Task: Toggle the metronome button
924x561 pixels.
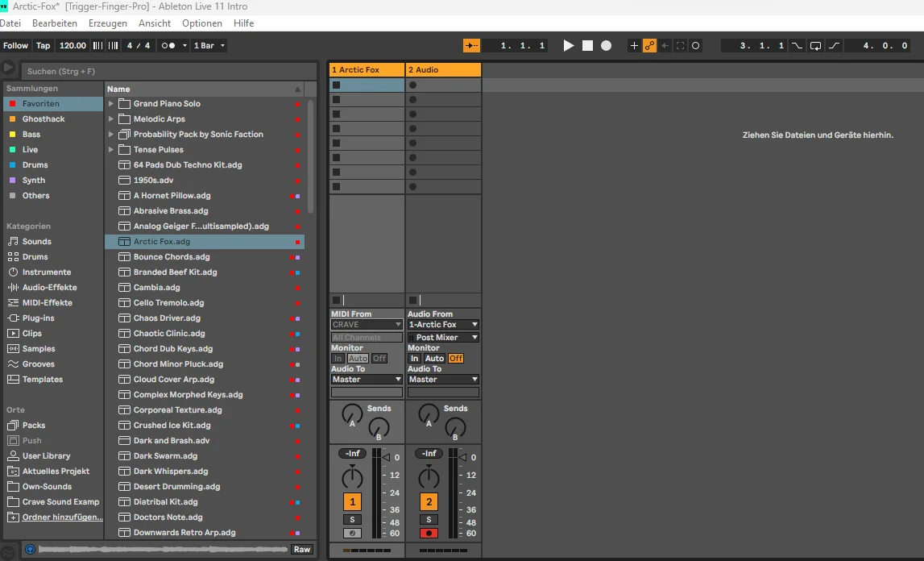Action: [x=168, y=46]
